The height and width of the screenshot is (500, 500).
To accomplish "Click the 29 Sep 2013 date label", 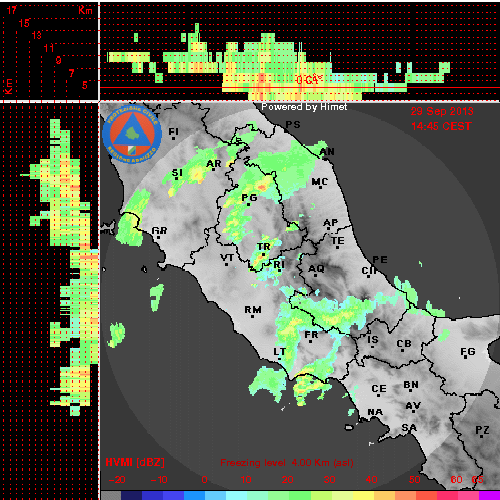I will (442, 111).
